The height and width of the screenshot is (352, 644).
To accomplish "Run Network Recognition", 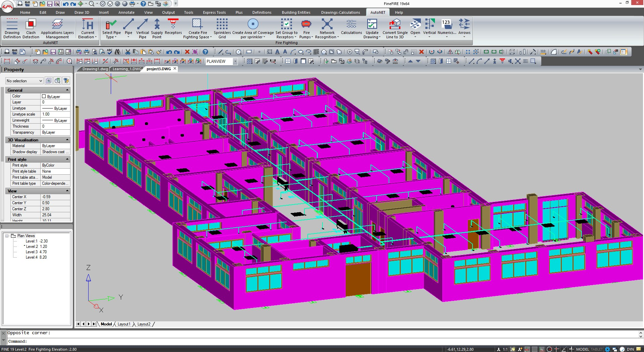I will point(327,29).
